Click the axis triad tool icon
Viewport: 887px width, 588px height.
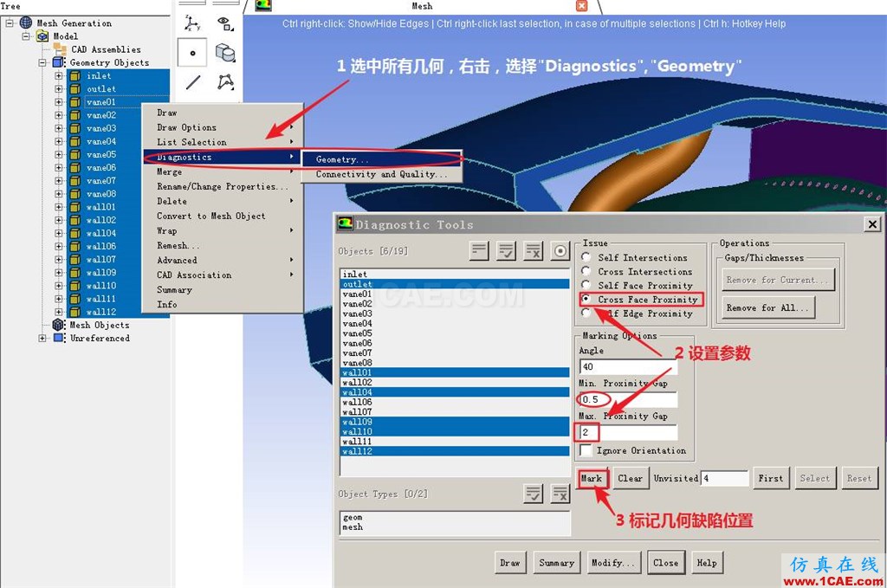coord(191,23)
